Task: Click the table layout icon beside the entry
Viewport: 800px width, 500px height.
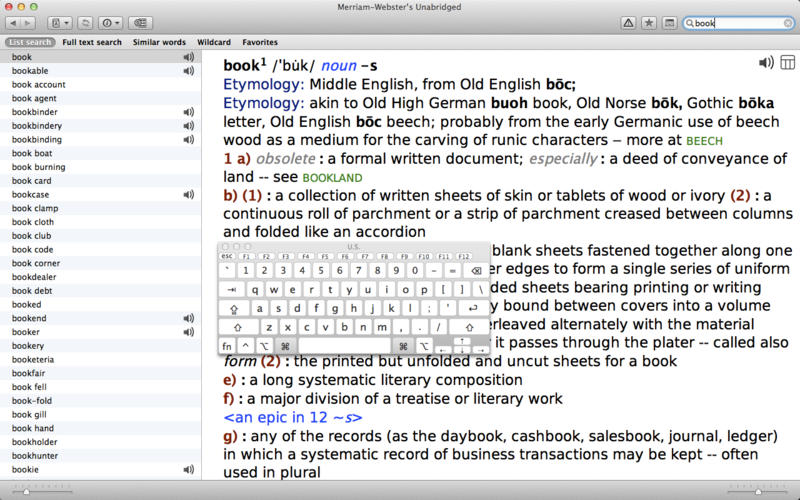Action: tap(787, 63)
